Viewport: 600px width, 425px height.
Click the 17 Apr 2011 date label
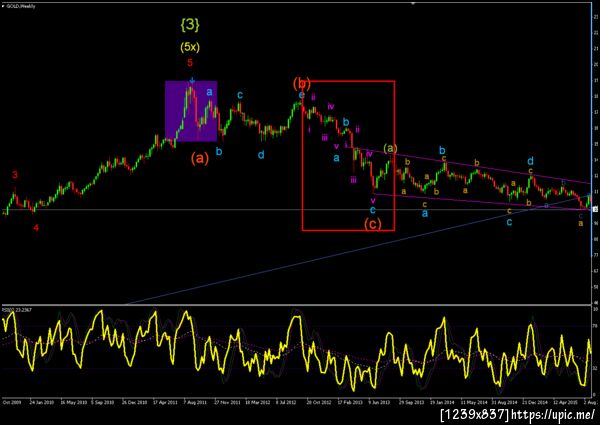165,402
